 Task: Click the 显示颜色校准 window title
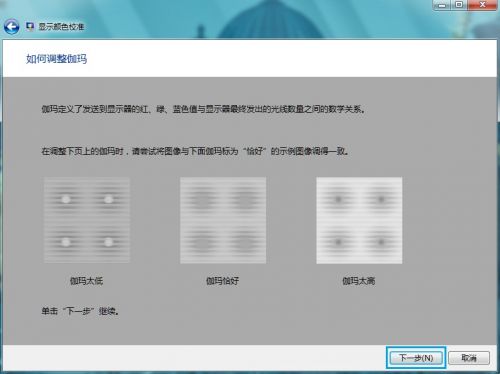pos(61,27)
